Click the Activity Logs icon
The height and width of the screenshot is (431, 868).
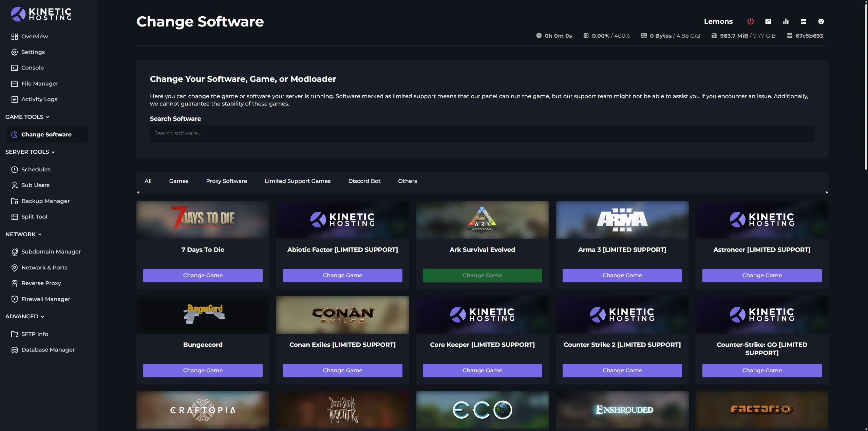(x=15, y=99)
